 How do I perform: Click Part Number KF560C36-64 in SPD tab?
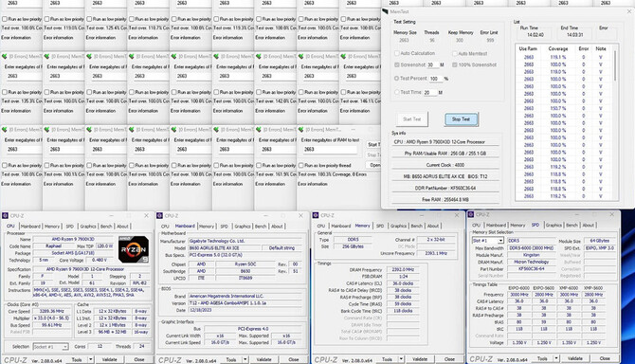tap(532, 269)
